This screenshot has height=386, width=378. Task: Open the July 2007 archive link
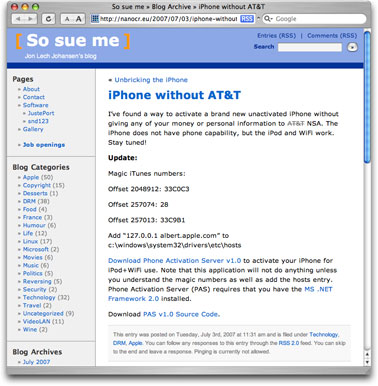[36, 362]
